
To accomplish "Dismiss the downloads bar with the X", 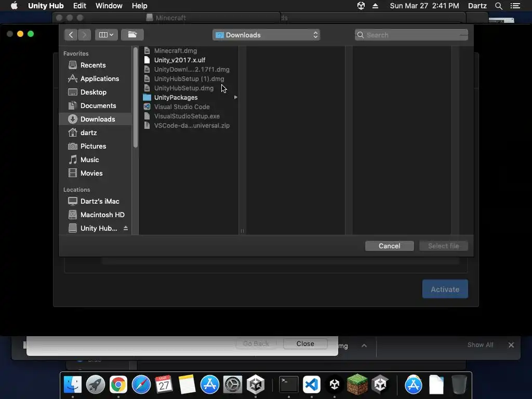I will [511, 345].
